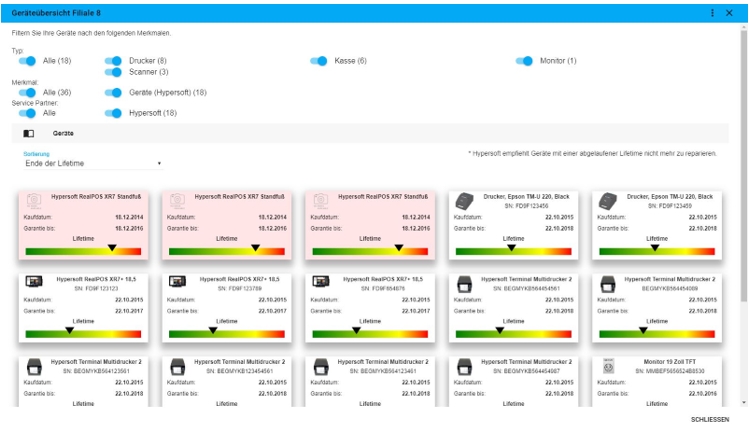Click Kasse (6) label
750x425 pixels.
click(x=351, y=61)
